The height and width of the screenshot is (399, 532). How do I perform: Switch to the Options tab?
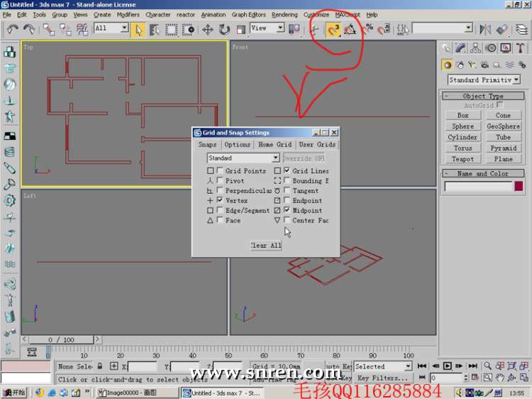point(237,145)
